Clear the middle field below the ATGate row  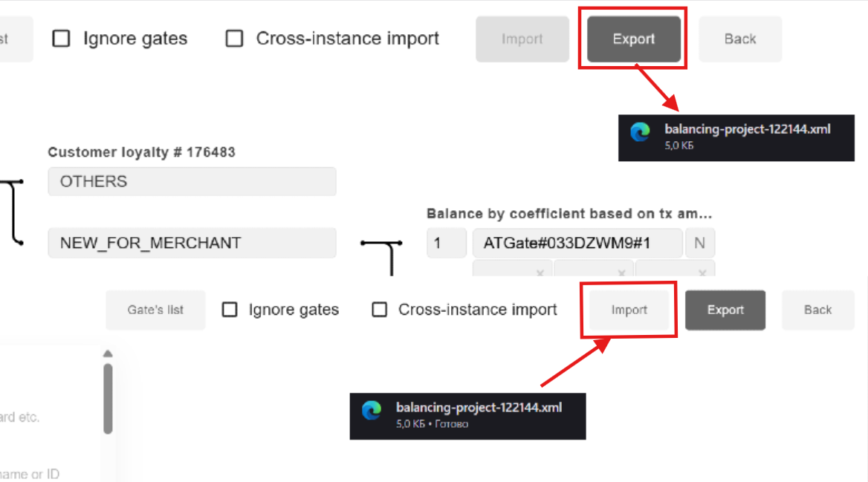(621, 273)
